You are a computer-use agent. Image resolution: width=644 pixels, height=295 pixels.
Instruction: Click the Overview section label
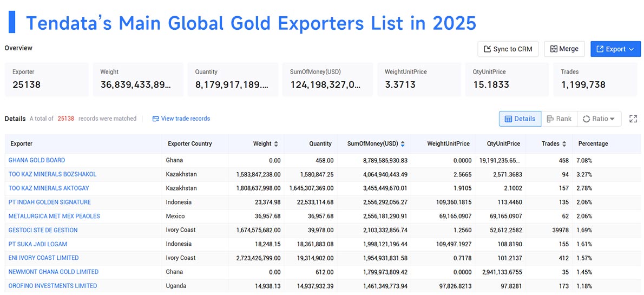[18, 48]
